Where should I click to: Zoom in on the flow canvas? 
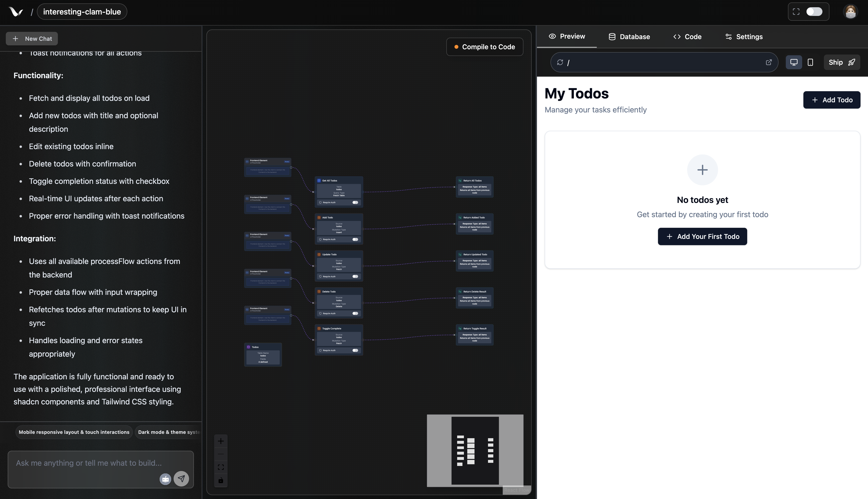click(x=221, y=441)
